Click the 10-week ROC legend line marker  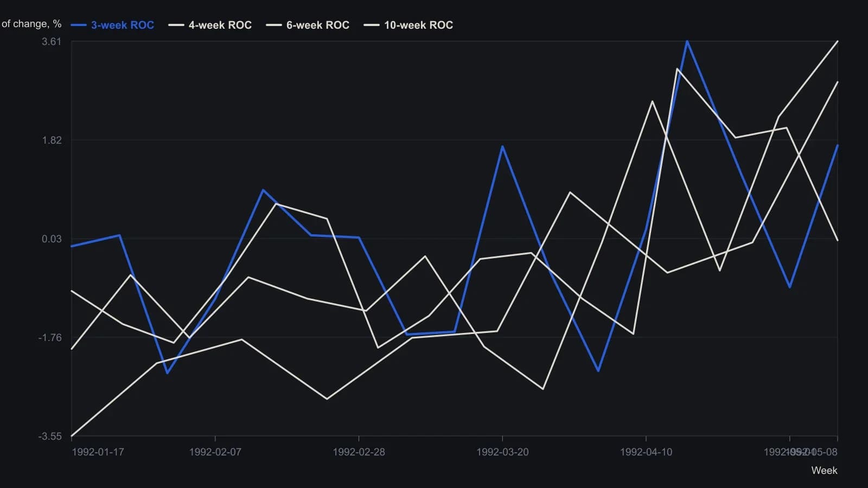click(372, 25)
